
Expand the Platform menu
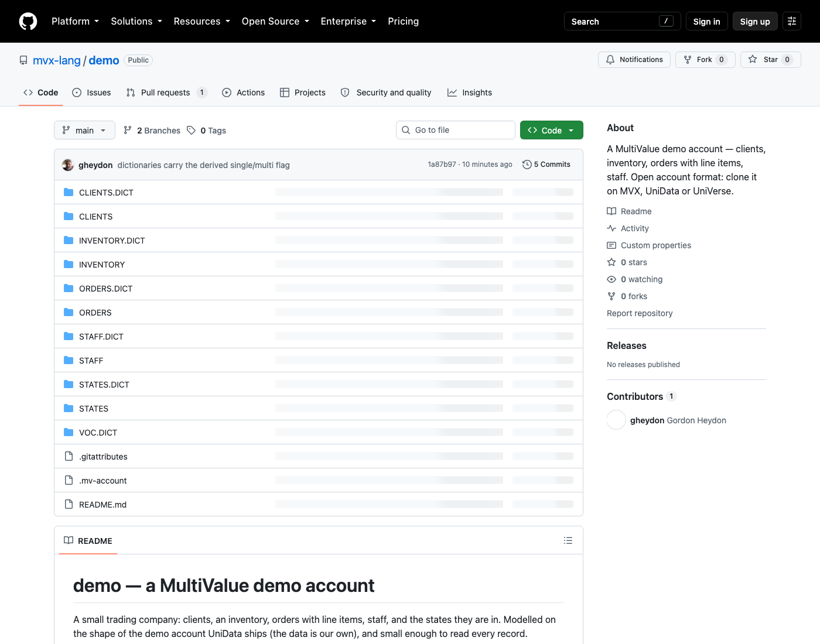tap(76, 21)
